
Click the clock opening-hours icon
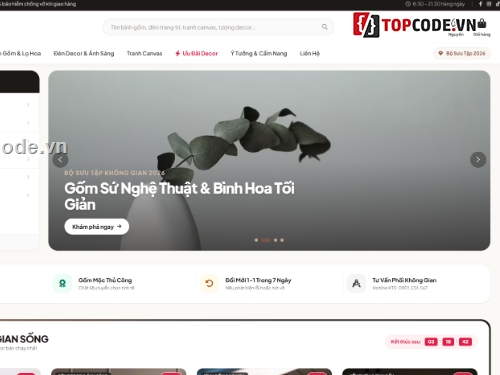coord(408,4)
